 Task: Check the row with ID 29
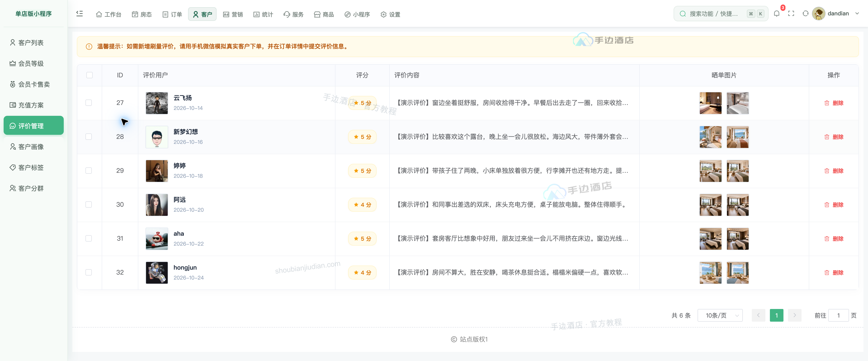pos(89,171)
